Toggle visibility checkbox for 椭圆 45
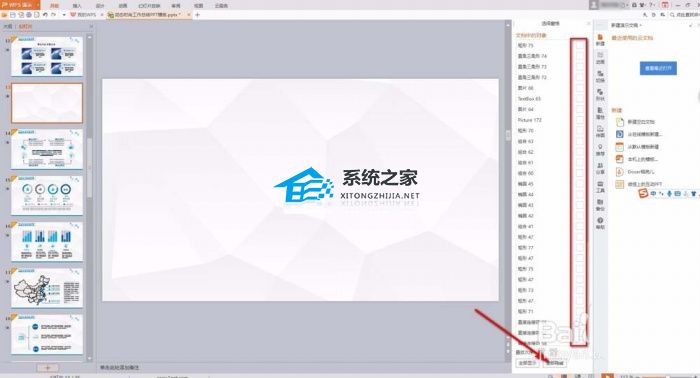 click(579, 184)
